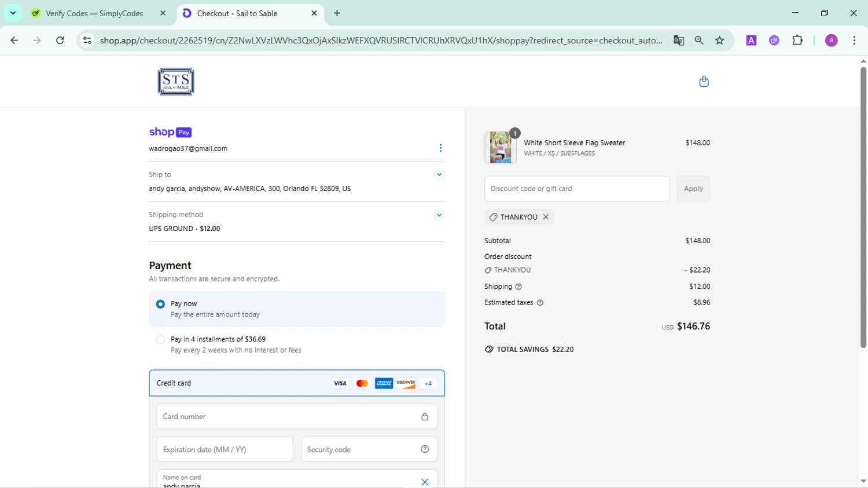This screenshot has width=868, height=488.
Task: Switch to the Verify Codes — SimplyCodes tab
Action: [94, 13]
